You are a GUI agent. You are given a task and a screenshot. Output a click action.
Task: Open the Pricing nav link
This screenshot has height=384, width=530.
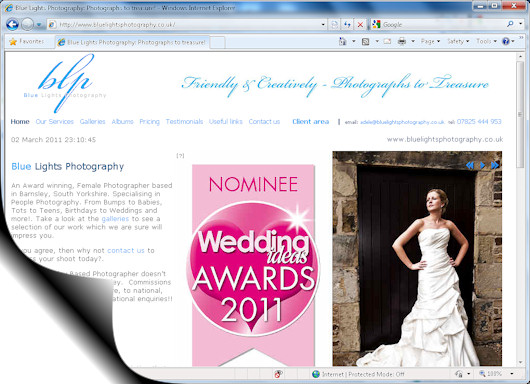click(149, 122)
